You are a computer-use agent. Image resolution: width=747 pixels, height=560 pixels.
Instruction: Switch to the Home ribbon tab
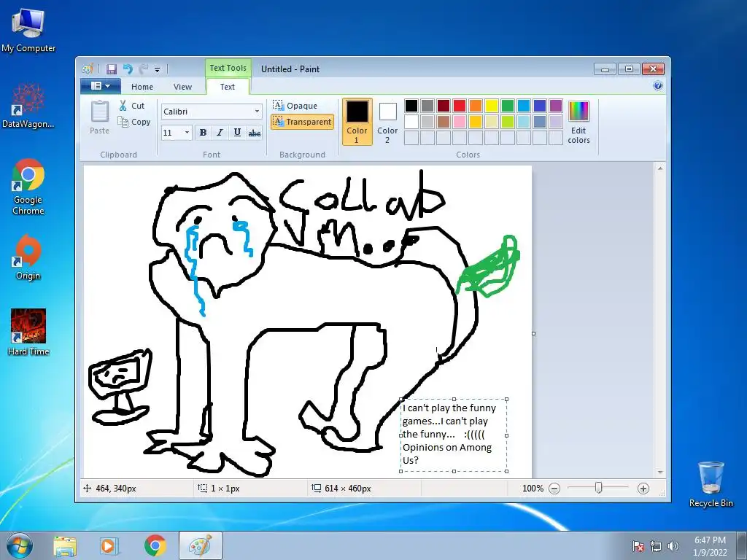[142, 87]
